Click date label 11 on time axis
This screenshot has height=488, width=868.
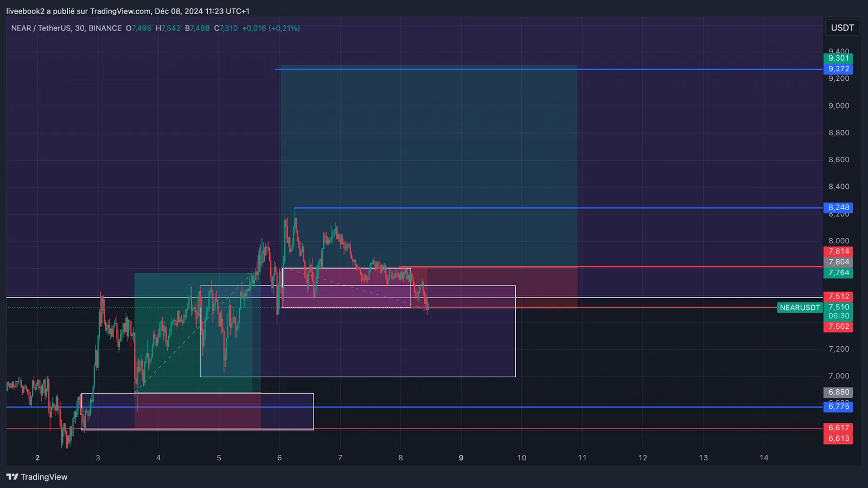(x=582, y=458)
